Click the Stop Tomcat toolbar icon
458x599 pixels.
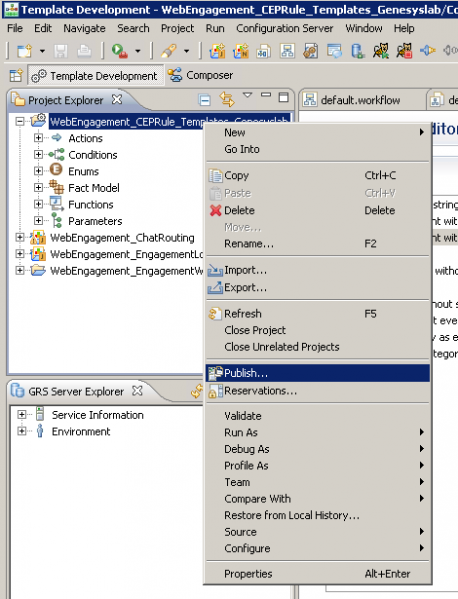[x=404, y=51]
